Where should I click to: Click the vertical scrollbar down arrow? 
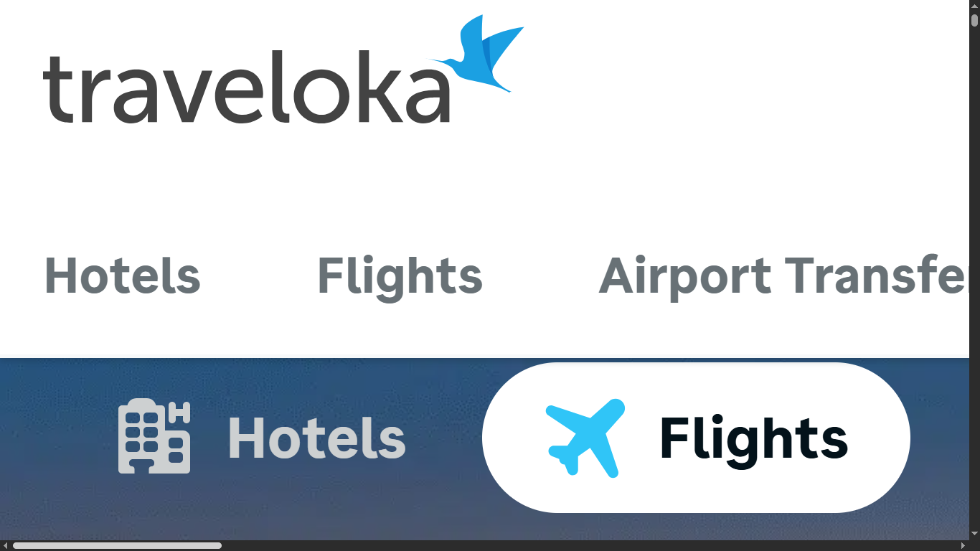coord(975,534)
